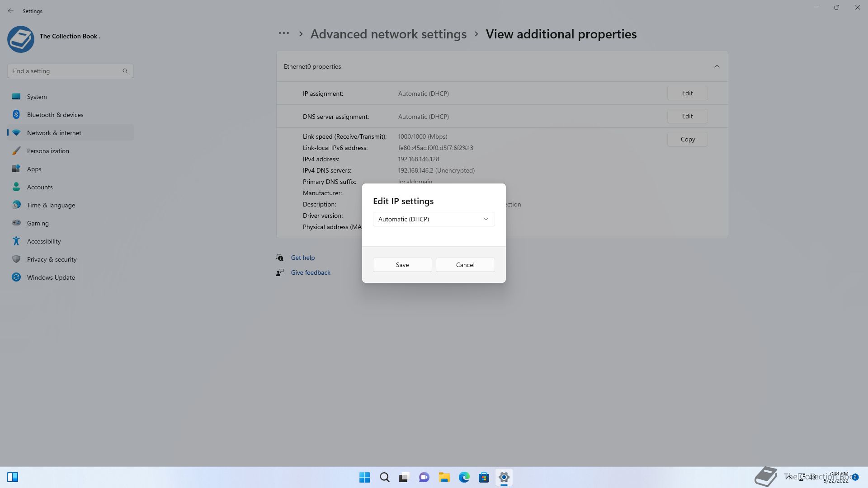868x488 pixels.
Task: Navigate to Advanced network settings breadcrumb
Action: tap(388, 34)
